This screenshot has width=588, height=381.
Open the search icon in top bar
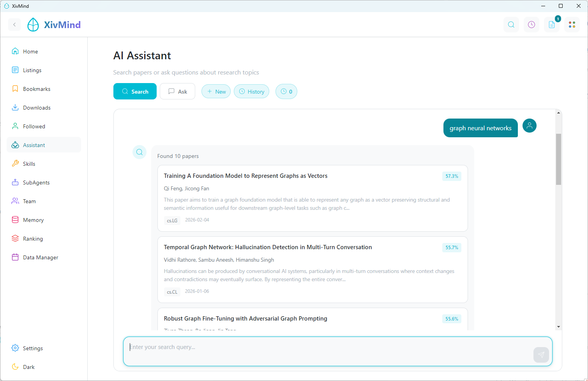(x=511, y=25)
